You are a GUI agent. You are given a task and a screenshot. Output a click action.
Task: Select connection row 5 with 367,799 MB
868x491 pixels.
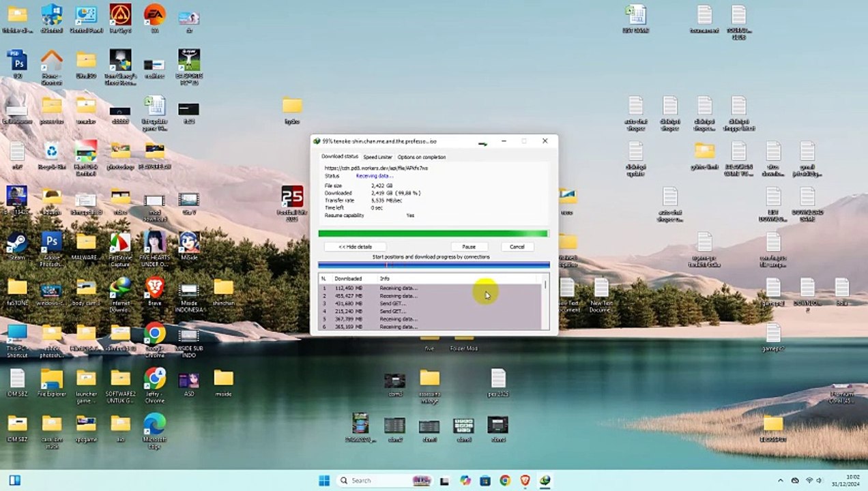click(431, 319)
